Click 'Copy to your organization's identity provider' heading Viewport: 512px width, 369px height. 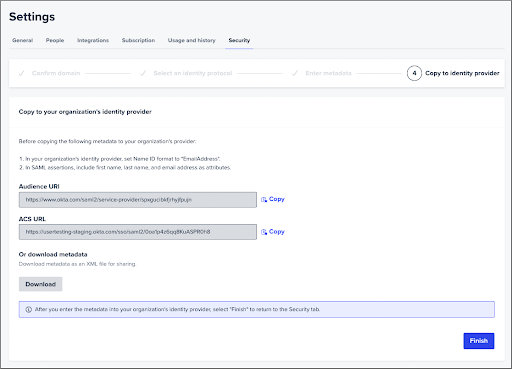click(85, 112)
